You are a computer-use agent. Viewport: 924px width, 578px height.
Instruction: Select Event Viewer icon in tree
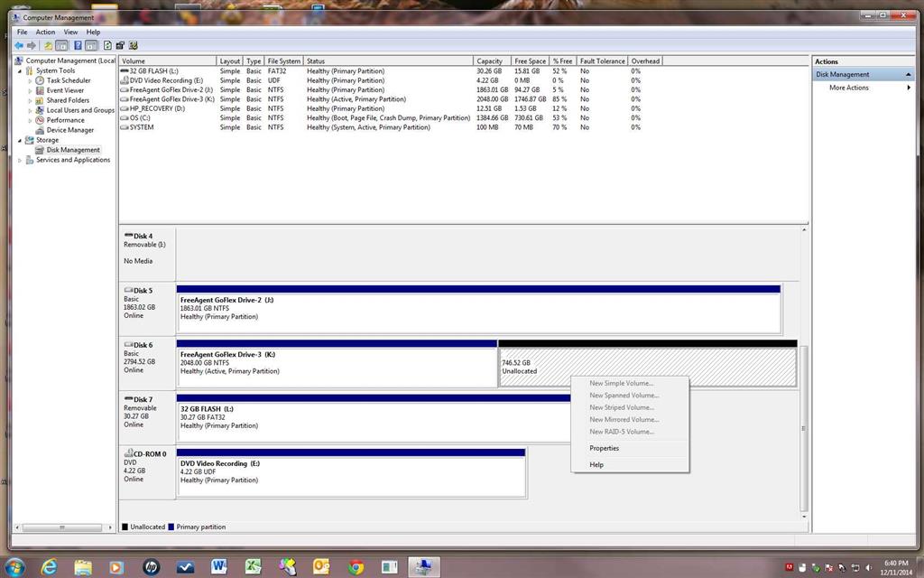point(40,90)
